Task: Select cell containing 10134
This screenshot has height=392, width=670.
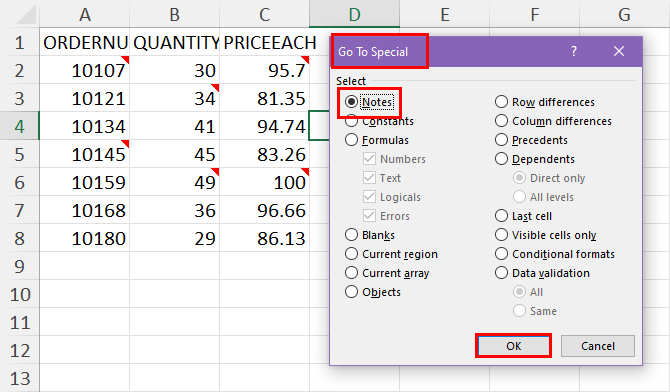Action: (x=85, y=126)
